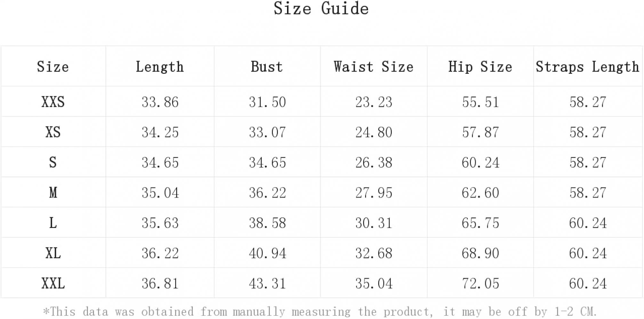Select the XL size row label
Image resolution: width=644 pixels, height=319 pixels.
(x=53, y=253)
